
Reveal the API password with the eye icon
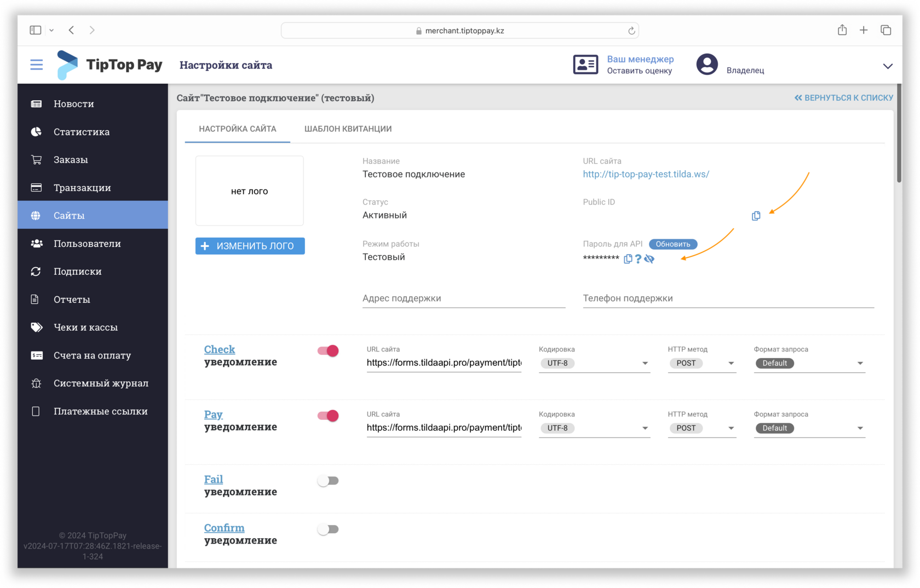coord(650,259)
